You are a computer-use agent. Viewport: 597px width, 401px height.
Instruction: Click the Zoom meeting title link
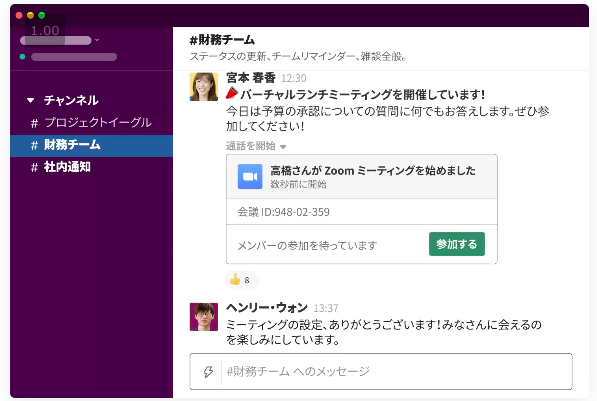pos(373,170)
